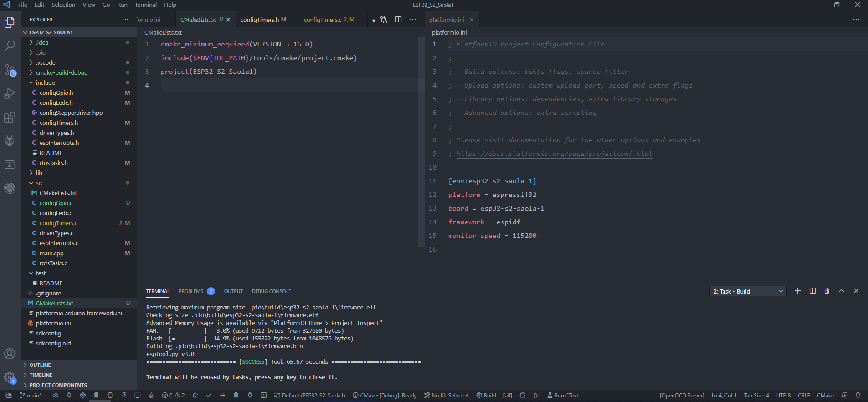Image resolution: width=868 pixels, height=402 pixels.
Task: Split the CMakeLists.txt editor right
Action: point(398,20)
